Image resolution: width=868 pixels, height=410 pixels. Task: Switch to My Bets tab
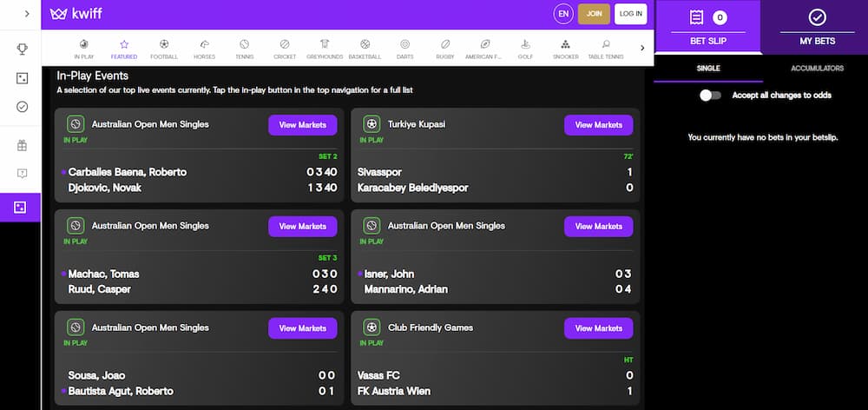click(817, 27)
